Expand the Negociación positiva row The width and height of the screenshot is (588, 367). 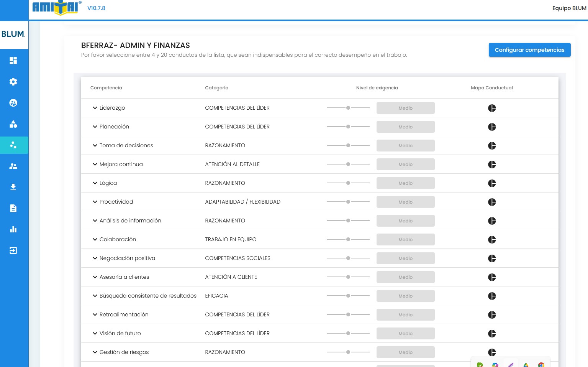point(95,258)
